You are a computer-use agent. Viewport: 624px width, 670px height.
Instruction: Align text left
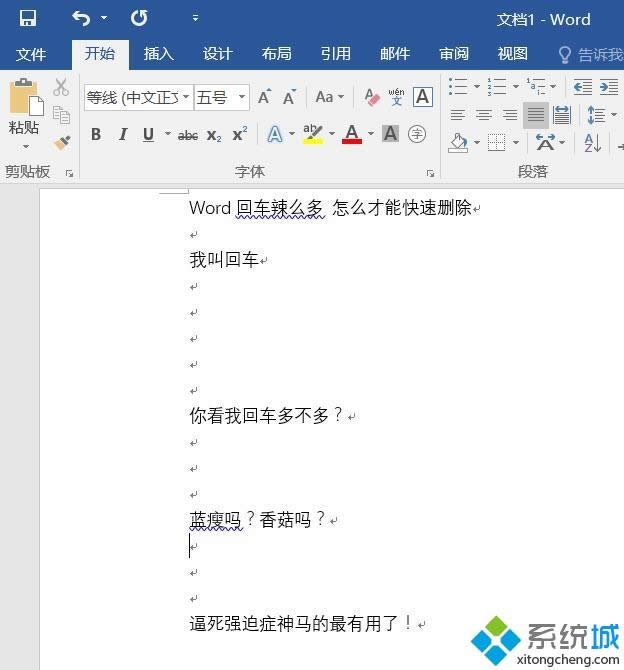point(458,115)
